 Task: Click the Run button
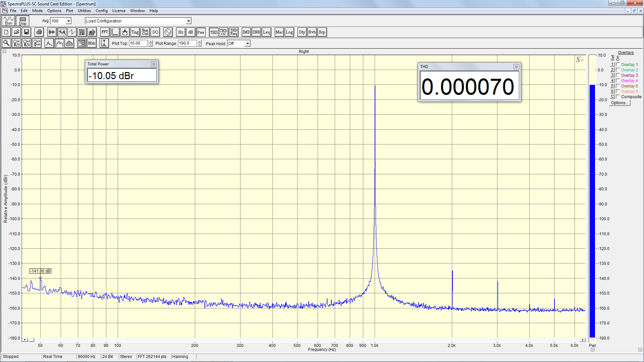pyautogui.click(x=8, y=21)
